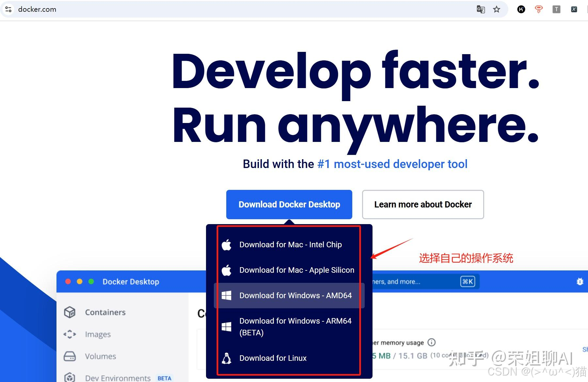This screenshot has height=382, width=588.
Task: Click the Windows logo beside AMD64 option
Action: [x=226, y=296]
